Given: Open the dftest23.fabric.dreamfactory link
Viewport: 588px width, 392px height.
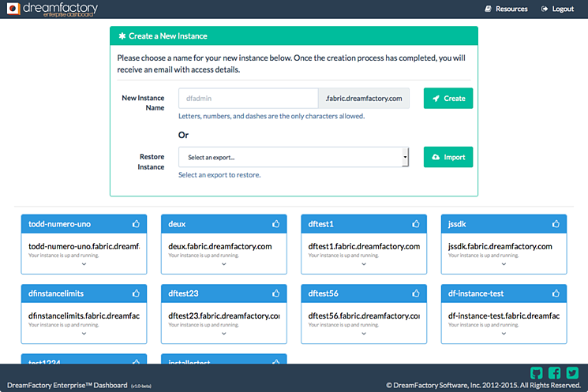Looking at the screenshot, I should 224,315.
